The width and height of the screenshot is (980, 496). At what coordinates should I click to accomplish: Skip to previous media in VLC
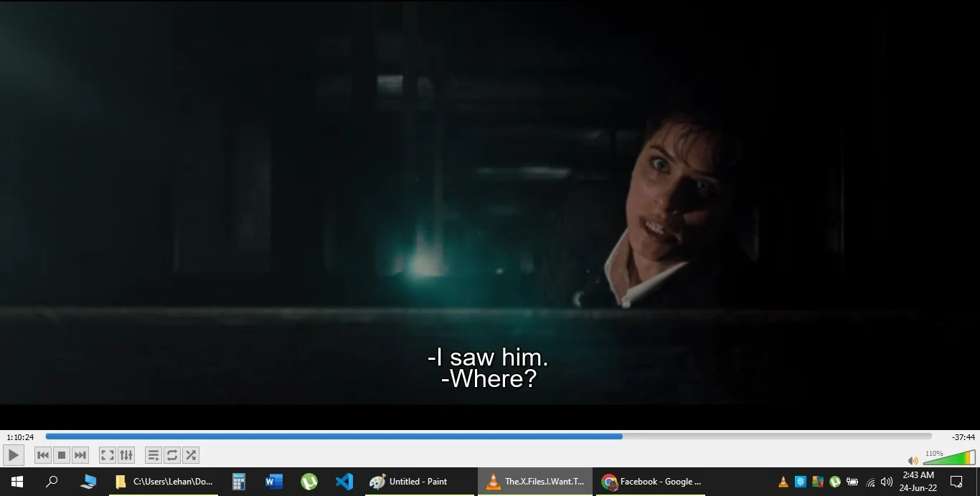point(43,455)
